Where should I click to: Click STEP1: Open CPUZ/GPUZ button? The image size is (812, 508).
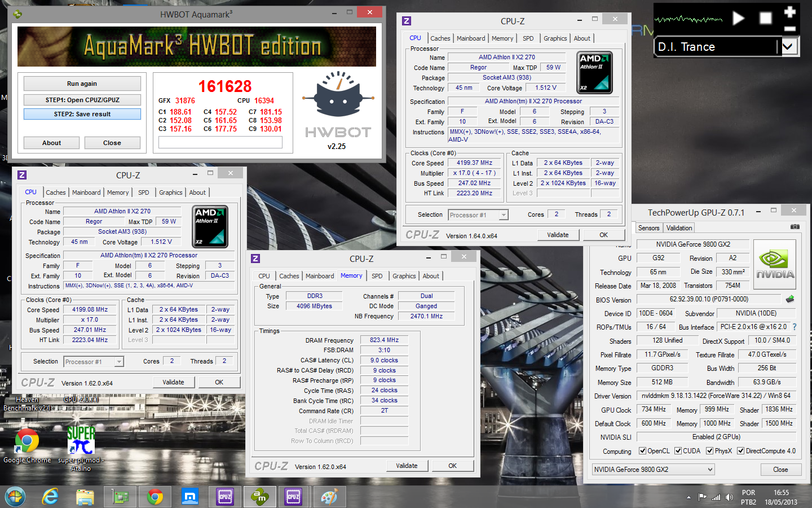point(82,100)
